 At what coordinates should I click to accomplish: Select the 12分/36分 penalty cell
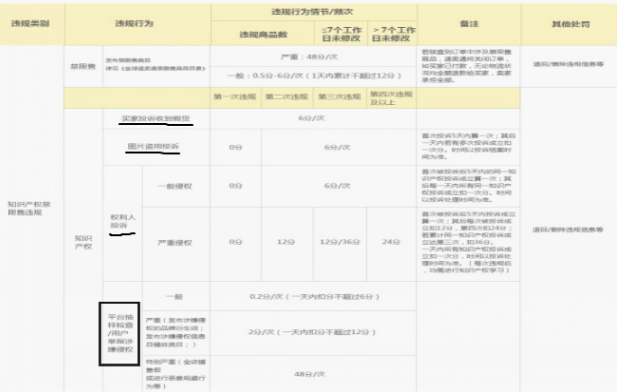click(340, 242)
